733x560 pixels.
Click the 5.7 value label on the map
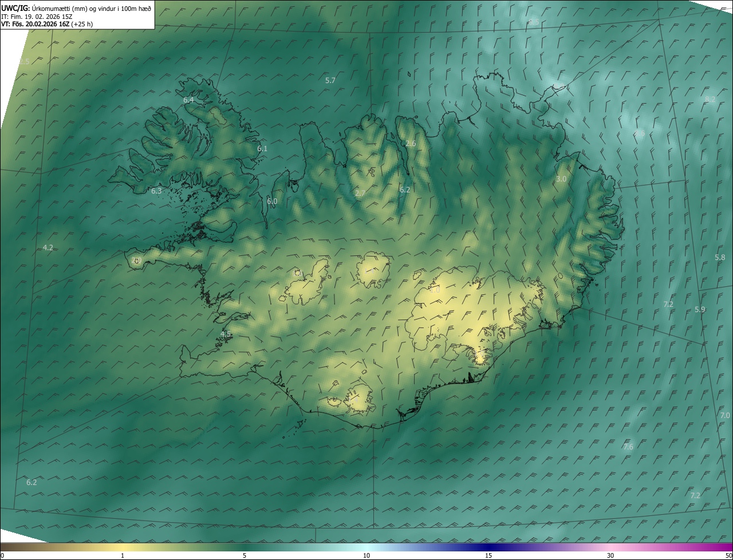pos(330,81)
